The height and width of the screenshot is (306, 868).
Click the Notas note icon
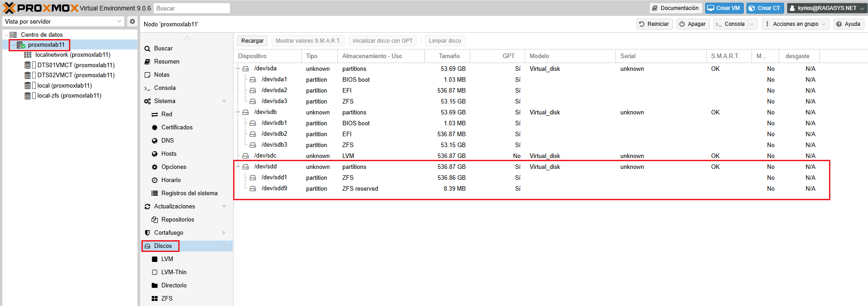tap(147, 74)
